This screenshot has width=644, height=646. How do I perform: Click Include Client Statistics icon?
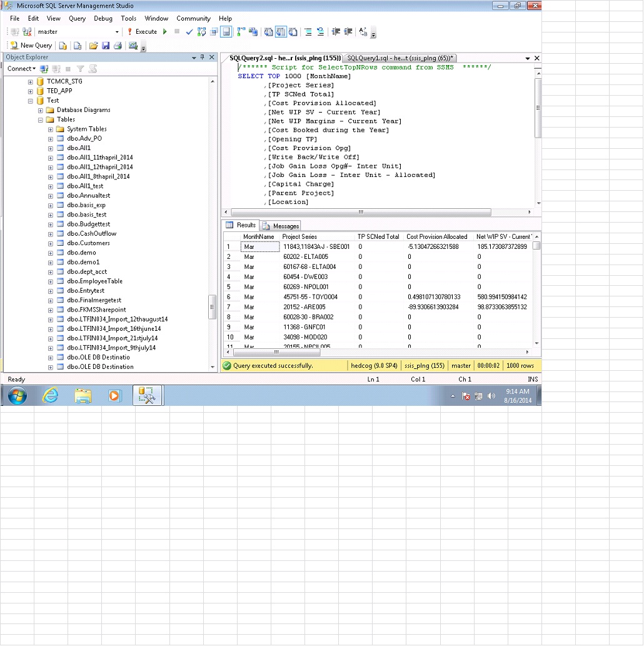click(x=253, y=32)
